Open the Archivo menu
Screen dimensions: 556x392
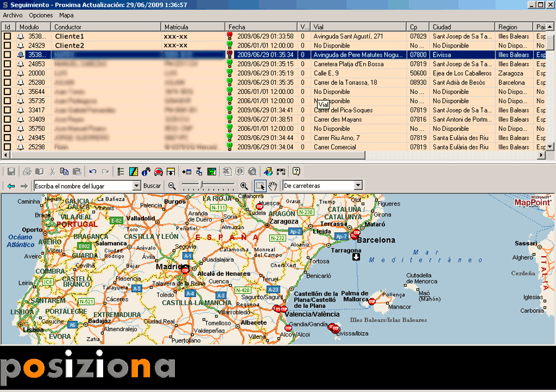tap(13, 15)
